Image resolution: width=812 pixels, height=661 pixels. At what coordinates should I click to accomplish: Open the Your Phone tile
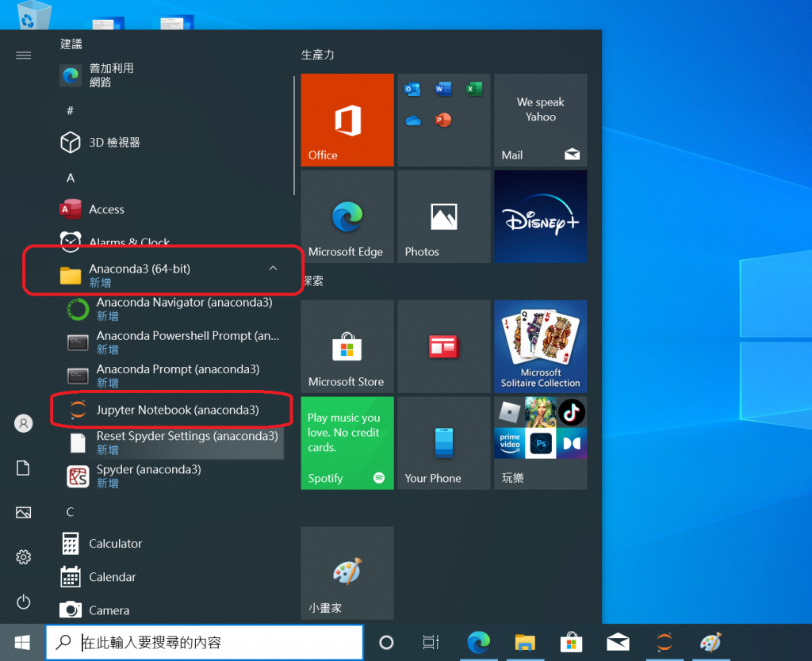click(444, 443)
